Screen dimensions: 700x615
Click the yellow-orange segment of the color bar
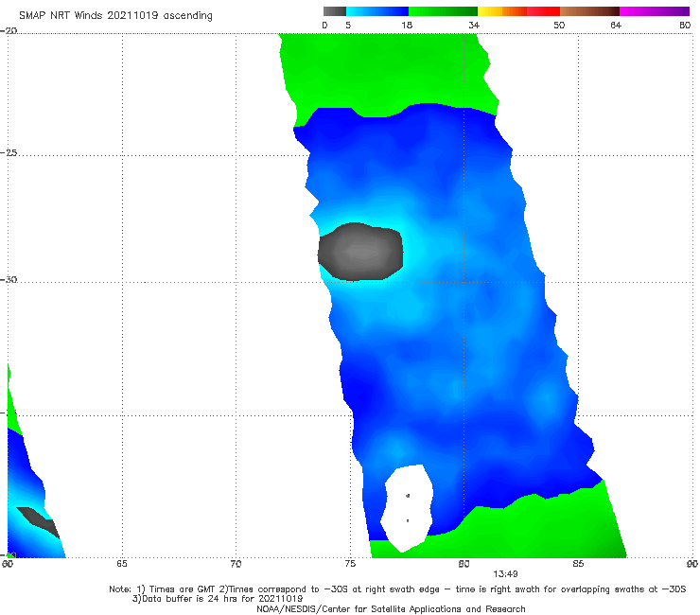(x=501, y=11)
